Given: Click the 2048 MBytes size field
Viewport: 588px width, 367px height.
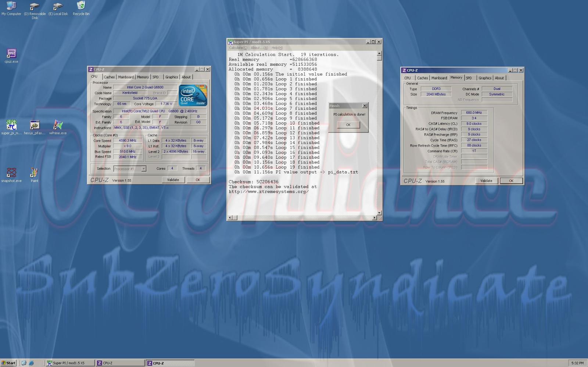Looking at the screenshot, I should [436, 94].
